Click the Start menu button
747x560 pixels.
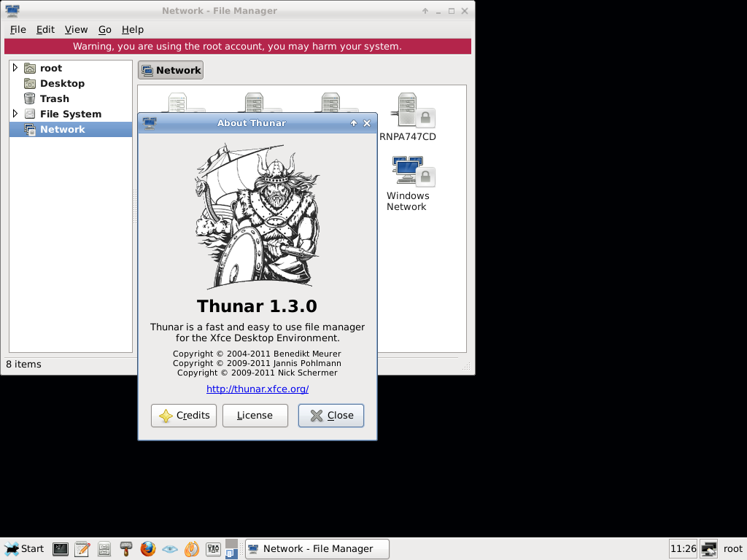(24, 549)
